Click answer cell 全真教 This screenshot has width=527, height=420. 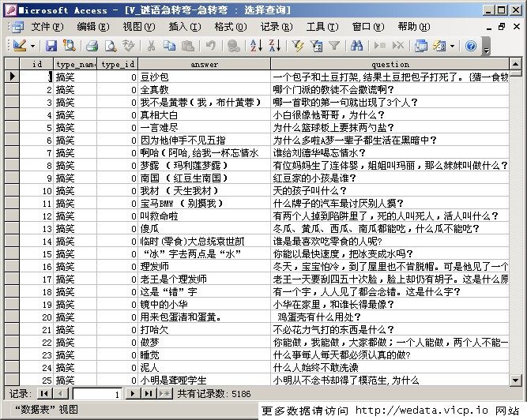(205, 90)
